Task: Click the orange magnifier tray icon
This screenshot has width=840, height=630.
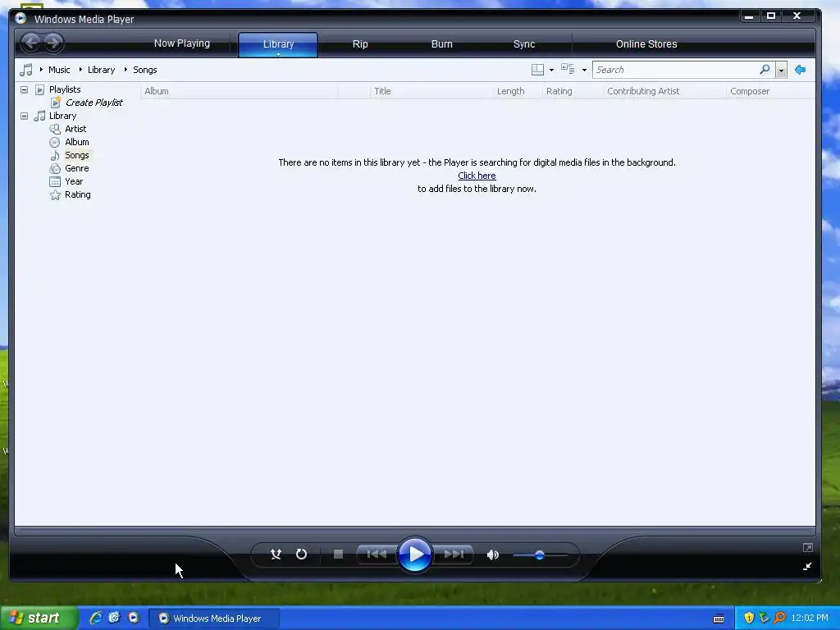Action: click(779, 619)
